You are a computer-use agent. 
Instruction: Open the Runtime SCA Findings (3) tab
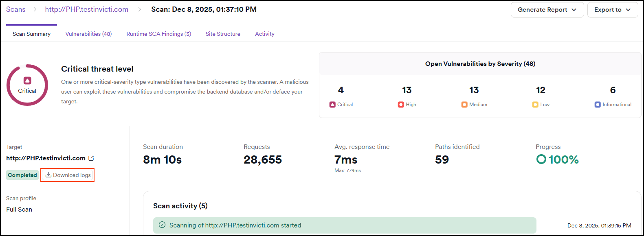[158, 34]
